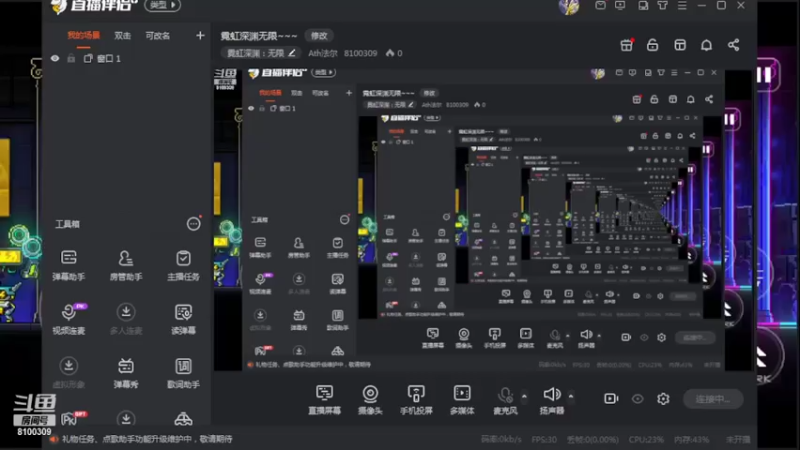Click the CPU:23% status entry
The image size is (800, 450).
click(645, 439)
